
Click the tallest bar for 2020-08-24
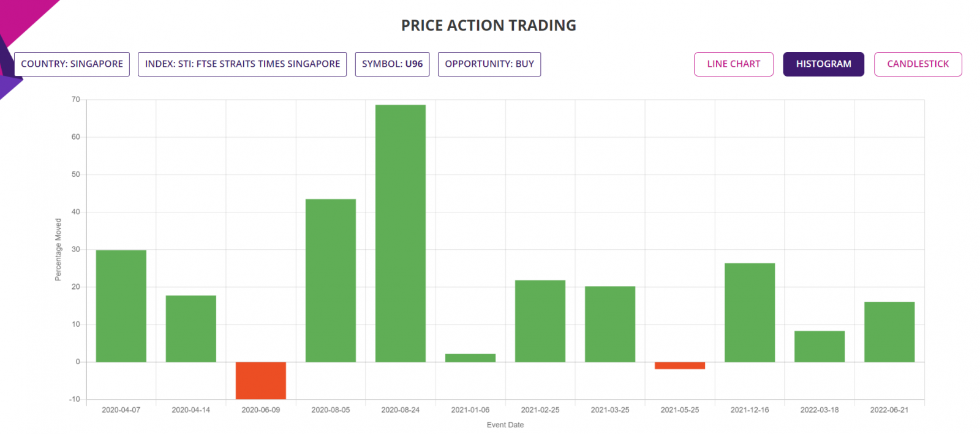point(401,233)
